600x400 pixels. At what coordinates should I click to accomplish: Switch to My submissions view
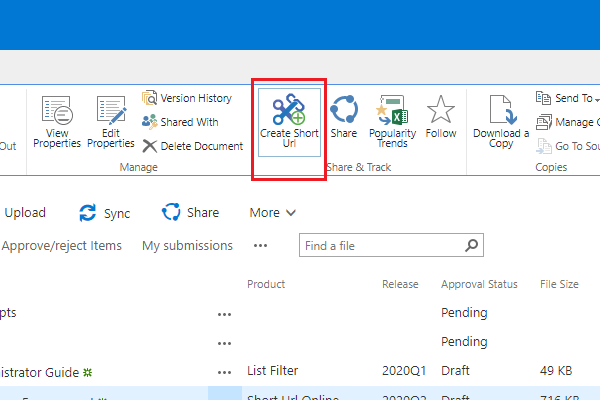coord(188,246)
